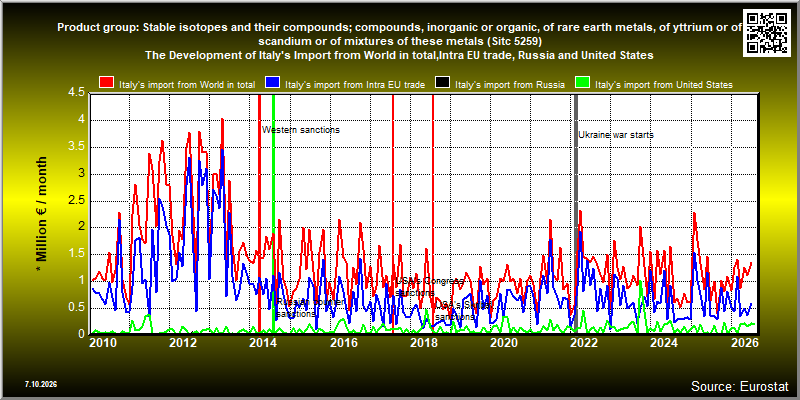The height and width of the screenshot is (400, 800).
Task: Click the "Ukraine war starts" annotation
Action: (616, 135)
